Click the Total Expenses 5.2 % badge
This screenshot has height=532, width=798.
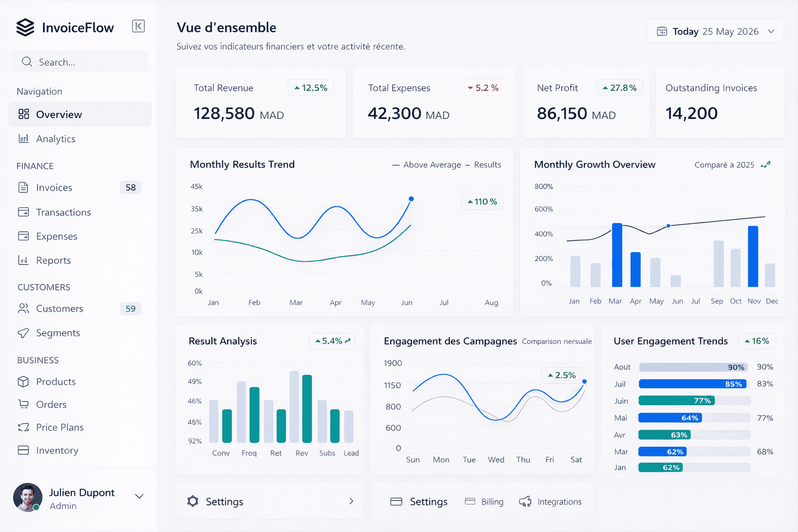[x=483, y=88]
